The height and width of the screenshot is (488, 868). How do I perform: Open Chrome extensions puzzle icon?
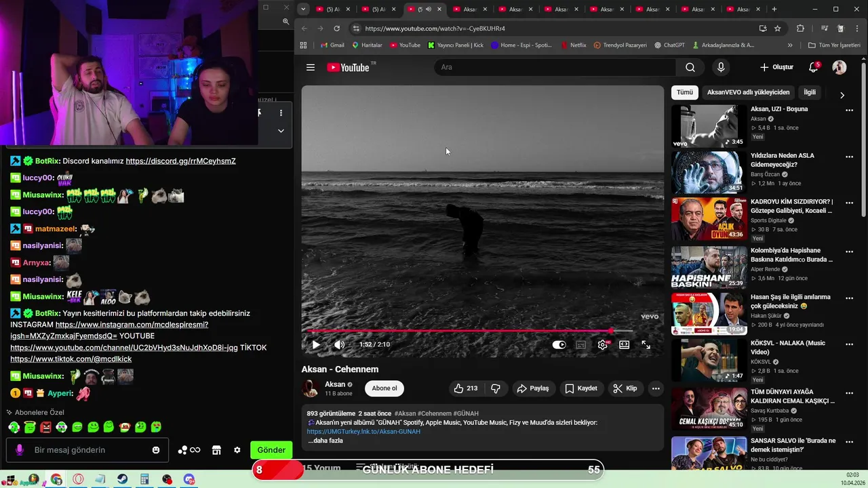click(800, 28)
